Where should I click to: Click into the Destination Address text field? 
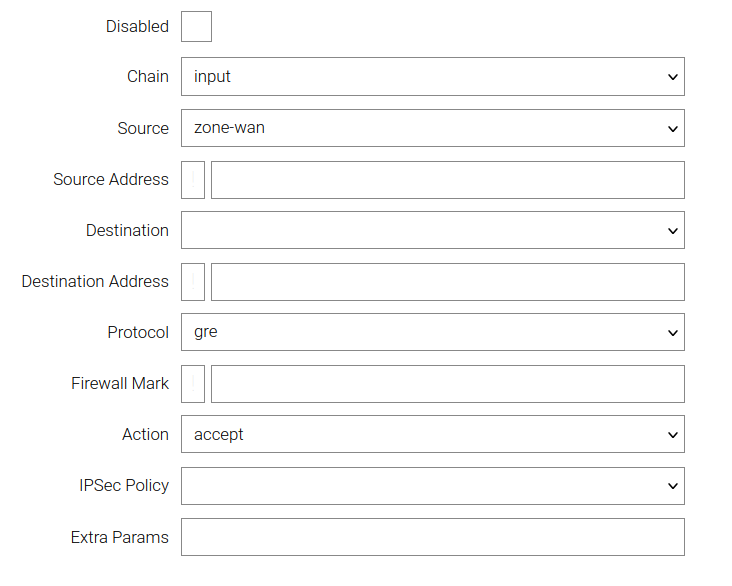coord(447,282)
